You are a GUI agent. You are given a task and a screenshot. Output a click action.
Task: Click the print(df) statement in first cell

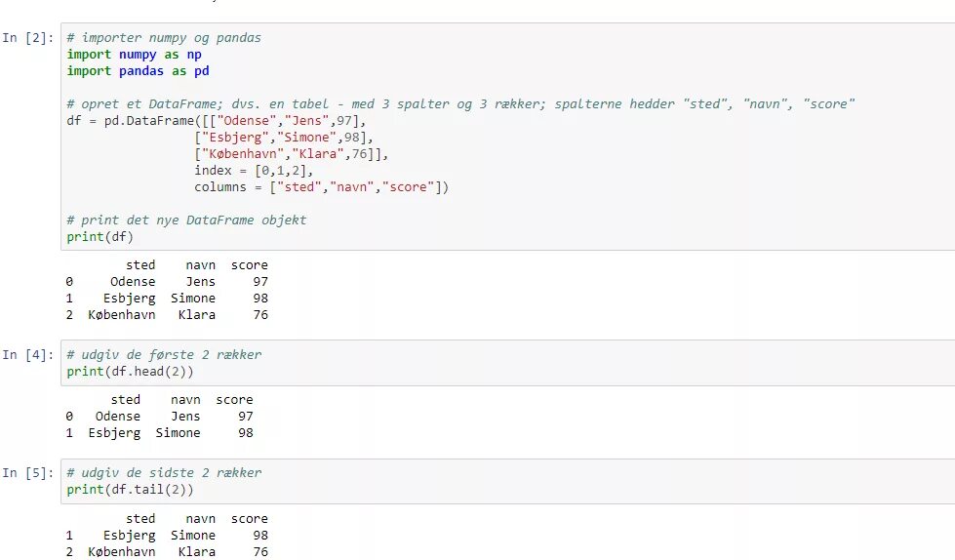100,236
